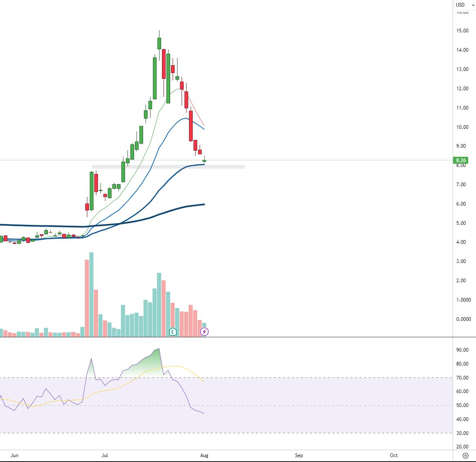This screenshot has width=476, height=462.
Task: Click the 10.00 price axis label
Action: point(462,127)
